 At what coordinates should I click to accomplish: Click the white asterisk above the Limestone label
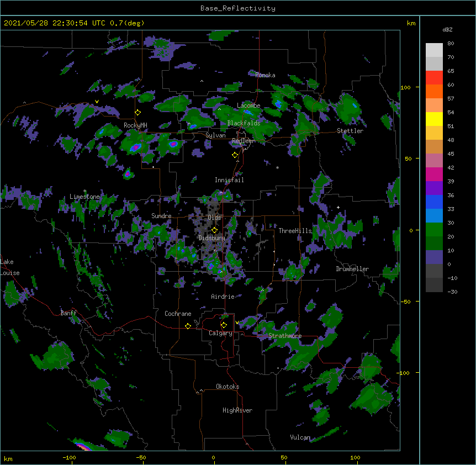[84, 191]
